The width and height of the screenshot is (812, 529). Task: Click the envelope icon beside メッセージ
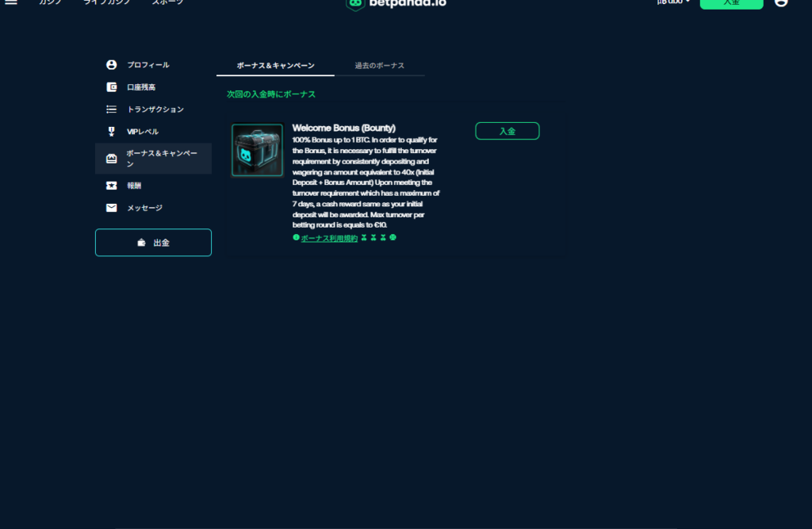111,208
